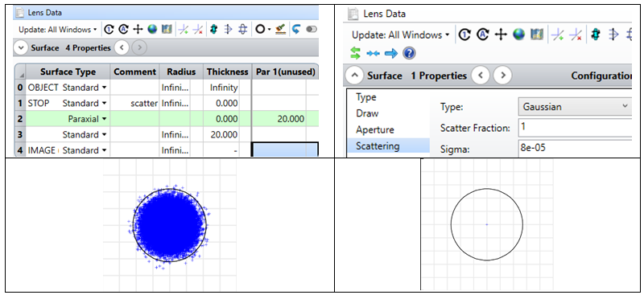This screenshot has width=644, height=295.
Task: Click Update once icon in right Lens Data
Action: [464, 35]
